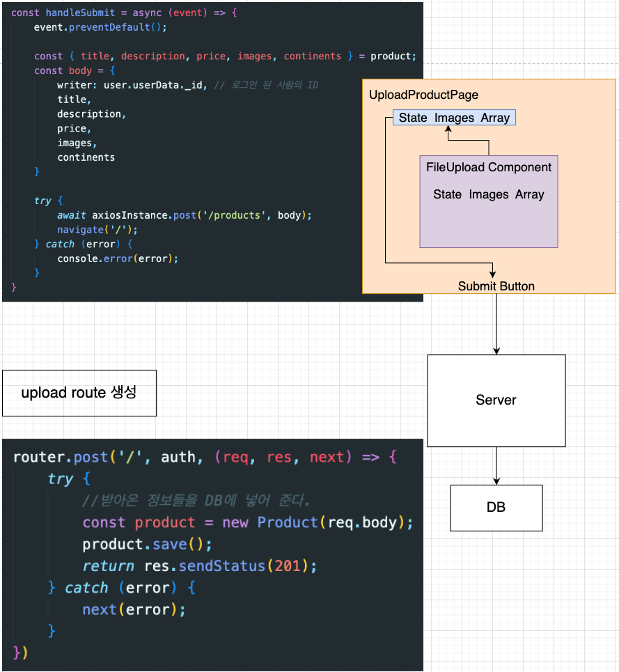Click the "navigate('/');" line

(x=97, y=230)
